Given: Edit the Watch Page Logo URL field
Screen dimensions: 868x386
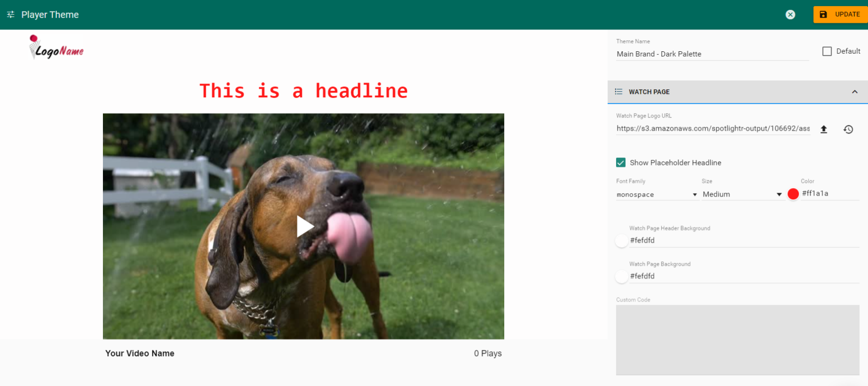Looking at the screenshot, I should click(713, 129).
